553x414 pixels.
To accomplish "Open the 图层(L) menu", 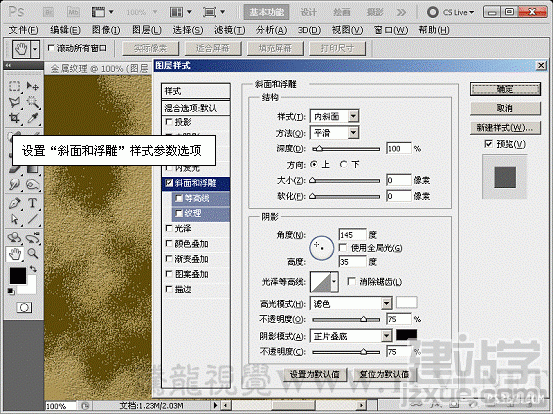I will 147,30.
